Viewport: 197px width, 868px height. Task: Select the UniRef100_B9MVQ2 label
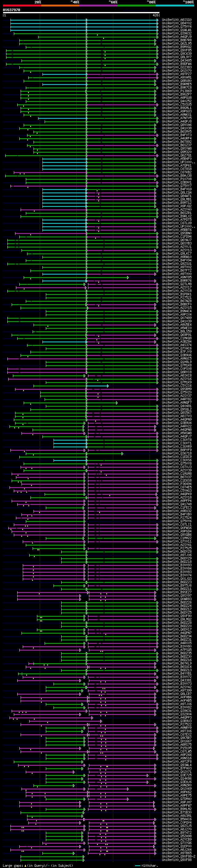point(177,47)
